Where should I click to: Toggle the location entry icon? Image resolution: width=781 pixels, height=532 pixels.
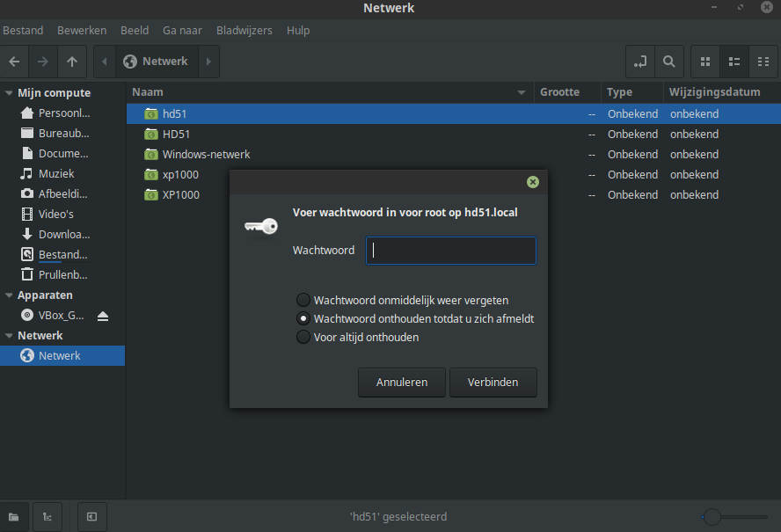click(x=640, y=62)
